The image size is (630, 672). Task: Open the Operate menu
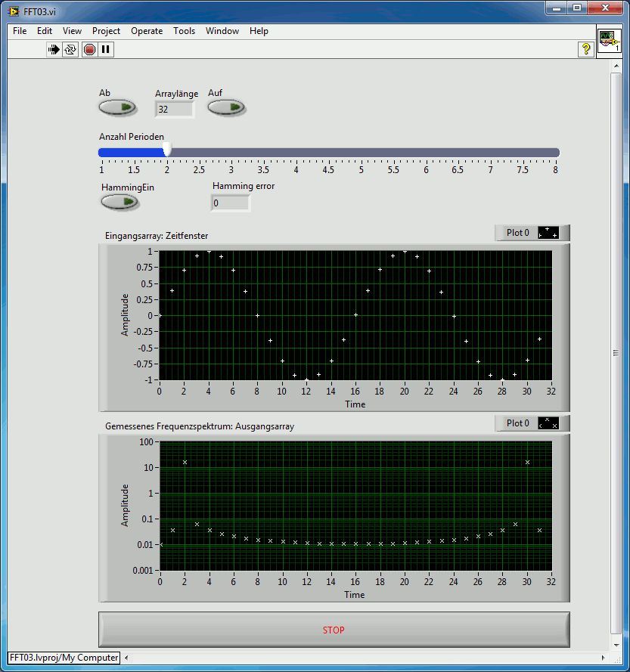[147, 31]
